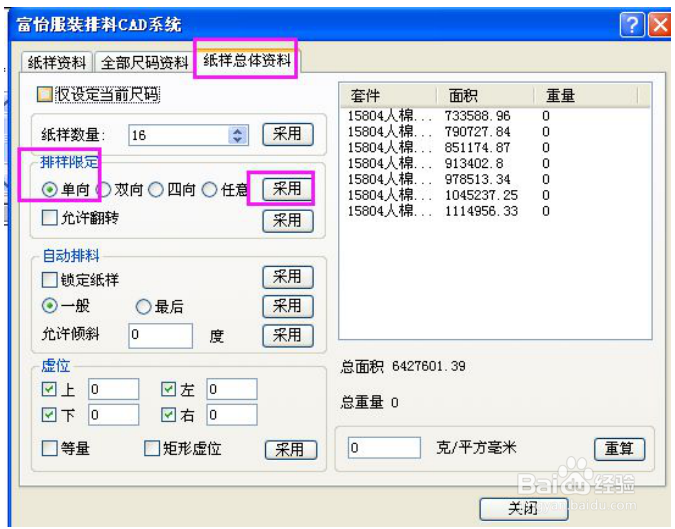This screenshot has width=675, height=529.
Task: Enable the 矩形虚位 checkbox
Action: (152, 448)
